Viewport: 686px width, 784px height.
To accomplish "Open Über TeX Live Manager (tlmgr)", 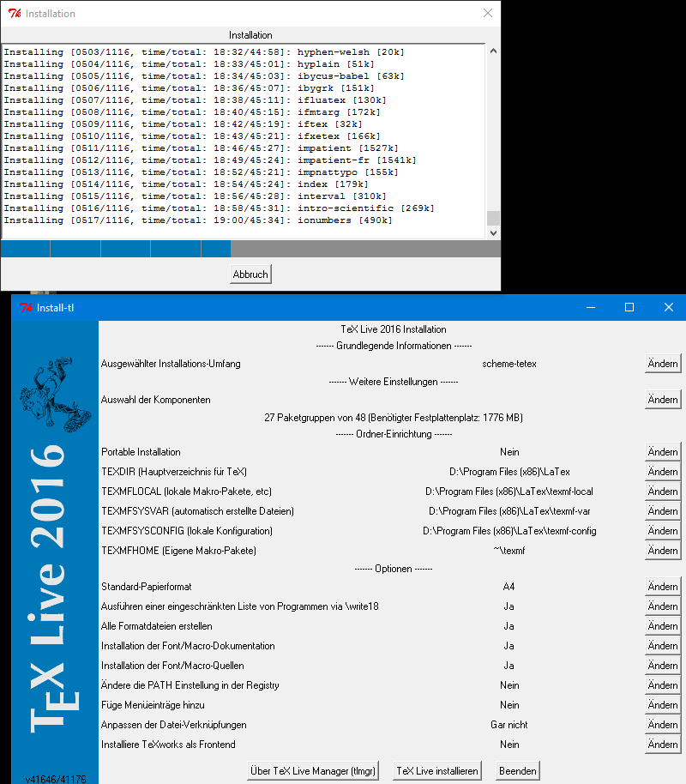I will pyautogui.click(x=313, y=771).
